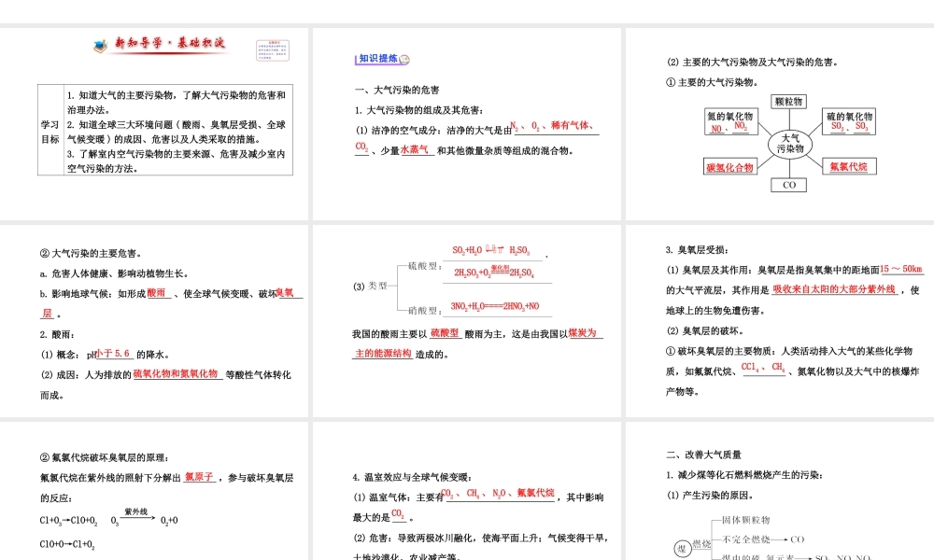Select text '1. 大气污染物的组成及其危害：'
The height and width of the screenshot is (560, 934).
(x=419, y=110)
